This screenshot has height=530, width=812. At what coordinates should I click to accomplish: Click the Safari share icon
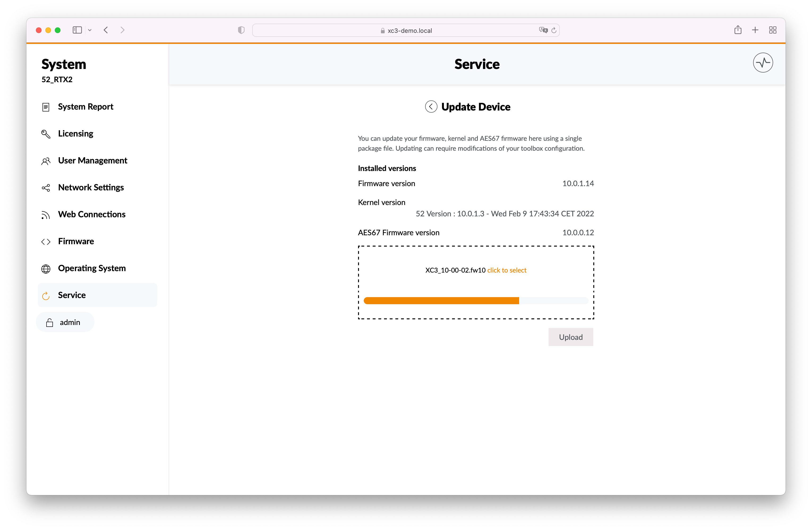coord(738,30)
